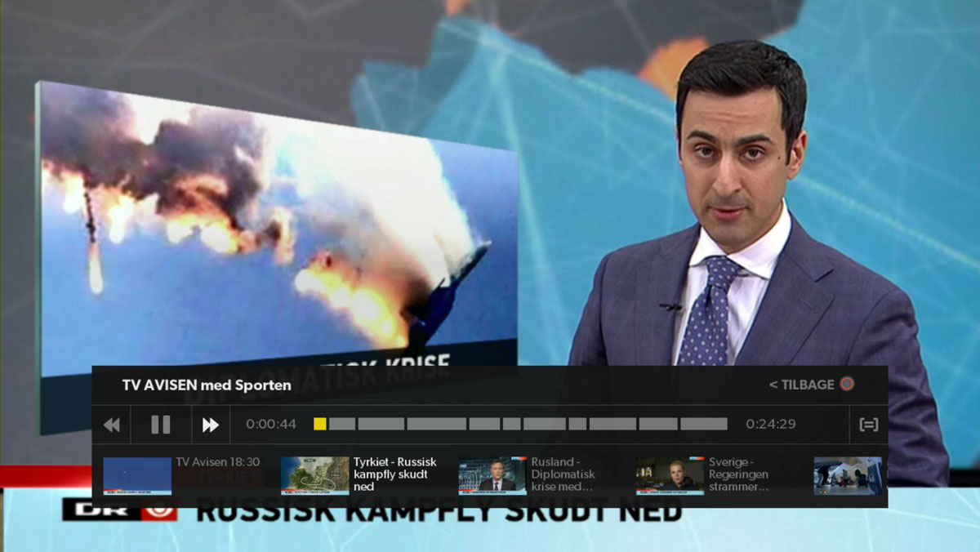Open the TV Avisen 18:30 thumbnail
Viewport: 980px width, 552px height.
point(137,476)
